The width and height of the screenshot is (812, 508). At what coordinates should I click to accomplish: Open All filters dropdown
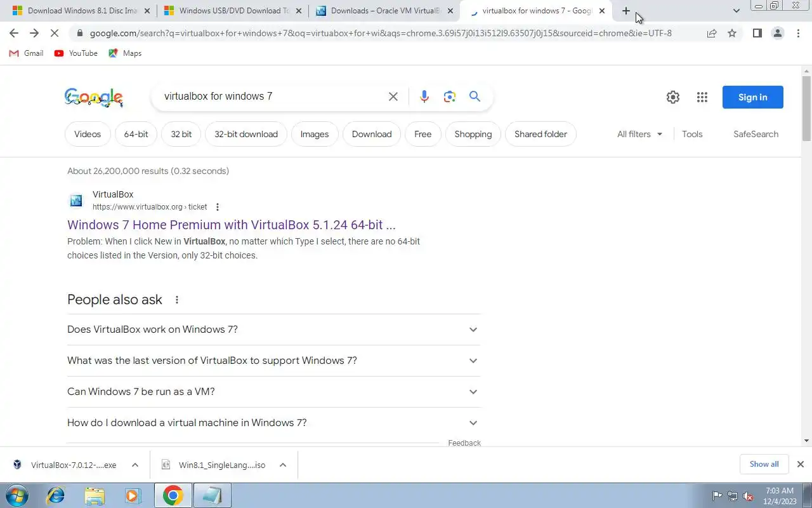[639, 134]
